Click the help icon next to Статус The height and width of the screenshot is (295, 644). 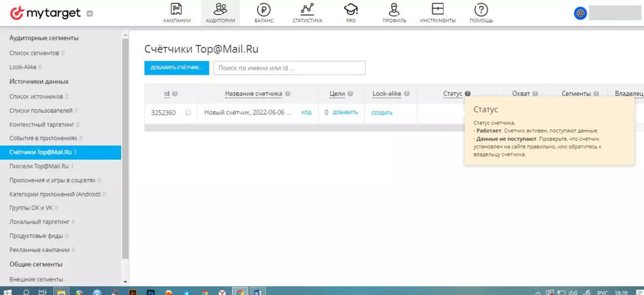(468, 93)
